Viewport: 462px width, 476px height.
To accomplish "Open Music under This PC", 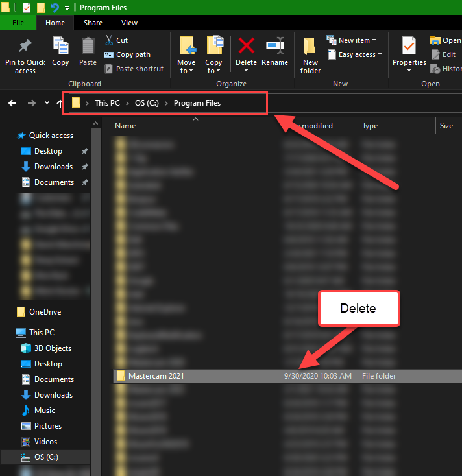I will (x=38, y=411).
